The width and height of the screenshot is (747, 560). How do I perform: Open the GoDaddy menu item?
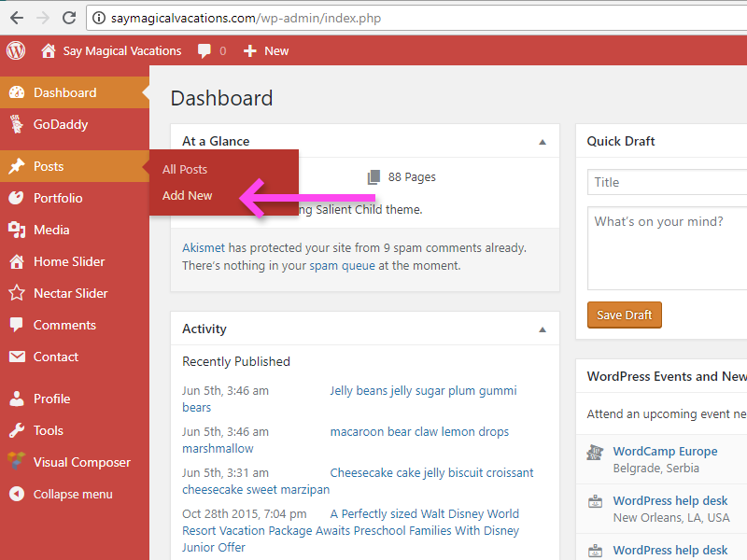[75, 124]
